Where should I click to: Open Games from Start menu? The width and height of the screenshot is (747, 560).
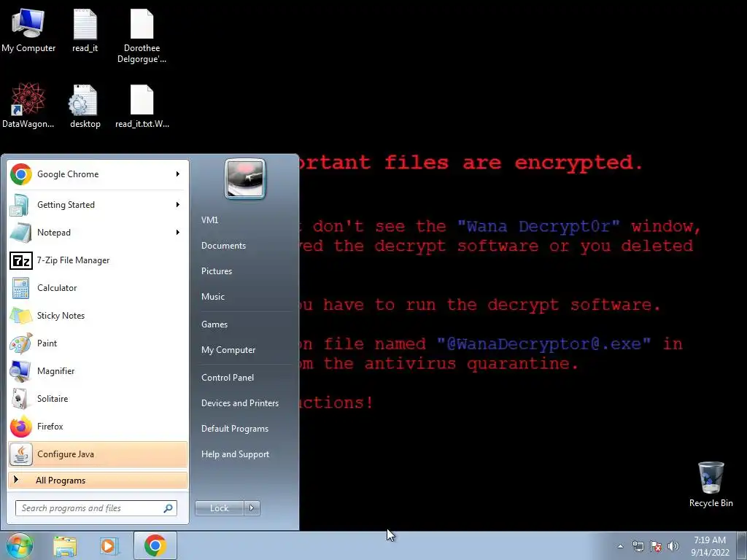(214, 324)
